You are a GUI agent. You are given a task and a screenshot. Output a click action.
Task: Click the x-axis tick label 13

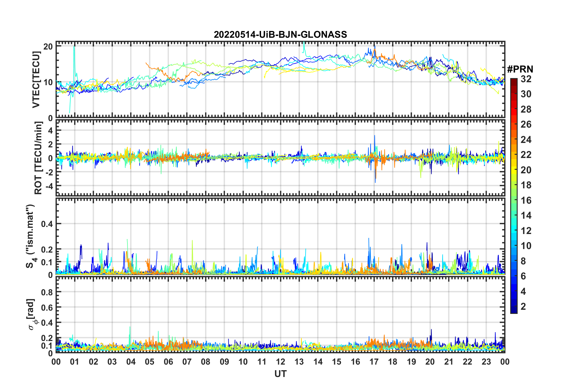(299, 362)
